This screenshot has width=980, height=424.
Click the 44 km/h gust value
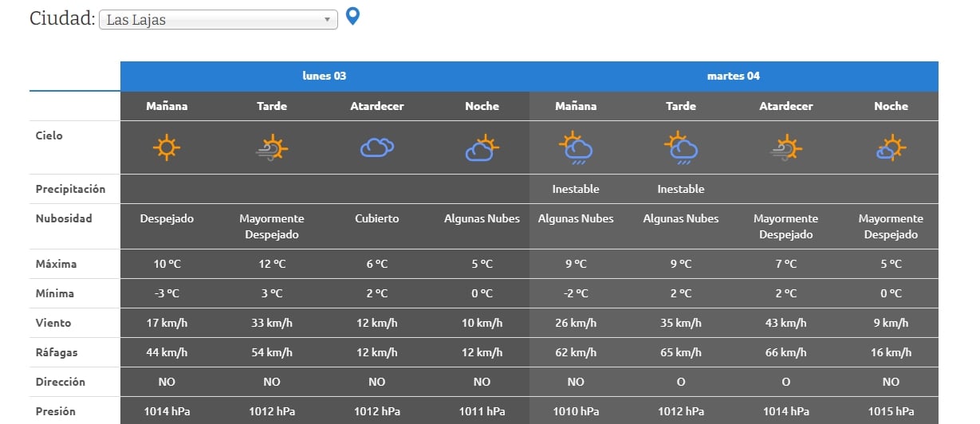[167, 352]
